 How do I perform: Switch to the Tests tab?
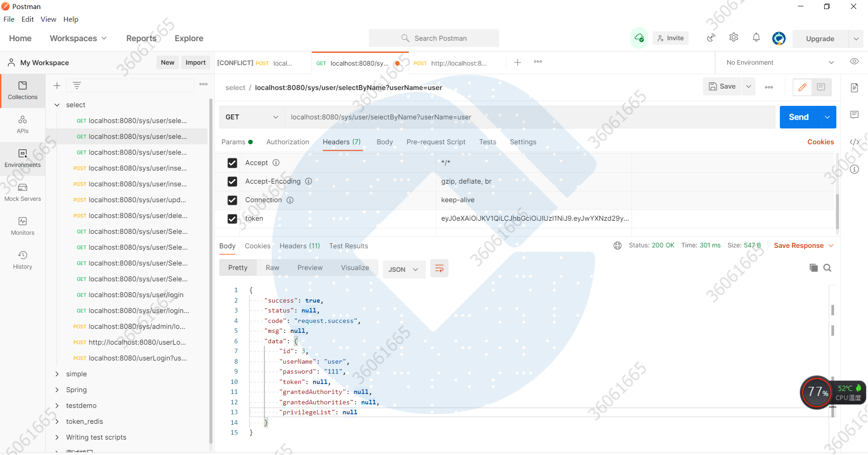[488, 142]
